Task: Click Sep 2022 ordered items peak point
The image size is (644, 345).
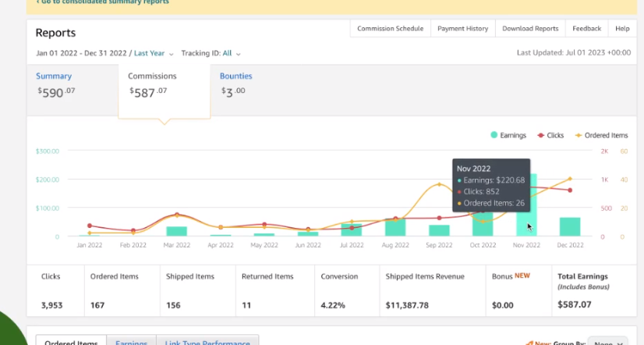Action: pyautogui.click(x=439, y=184)
